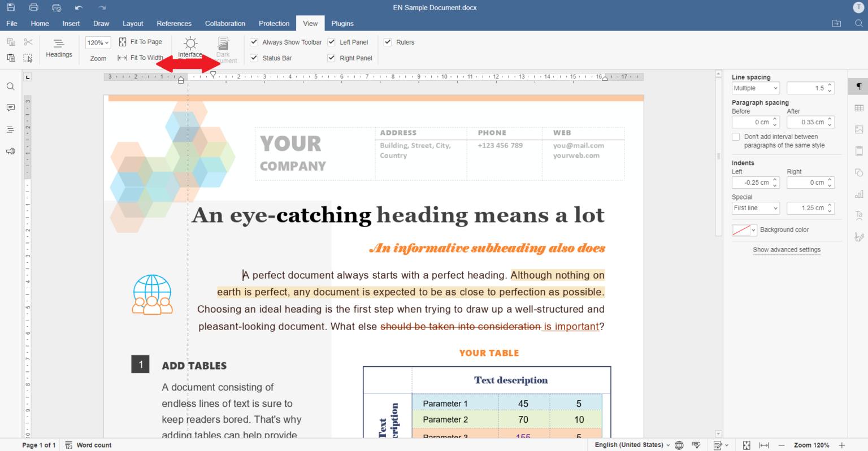Toggle the Fit To Width zoom mode
The image size is (868, 451).
tap(140, 57)
